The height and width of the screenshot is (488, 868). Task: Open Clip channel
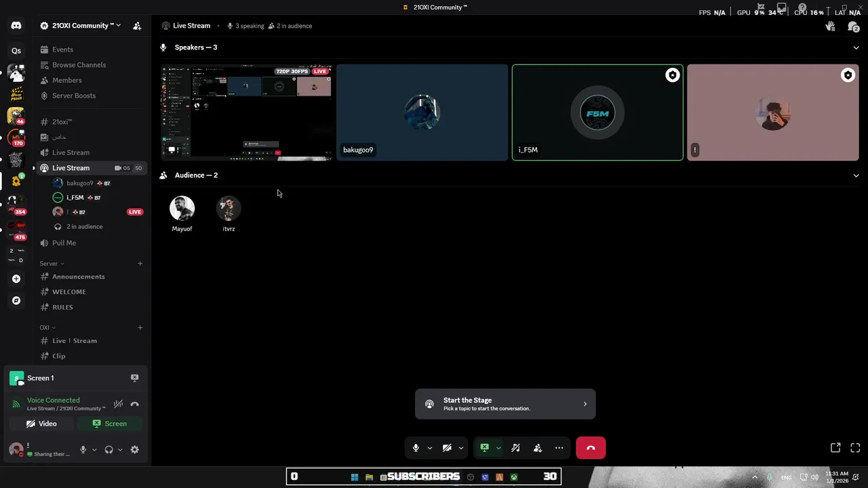point(90,356)
